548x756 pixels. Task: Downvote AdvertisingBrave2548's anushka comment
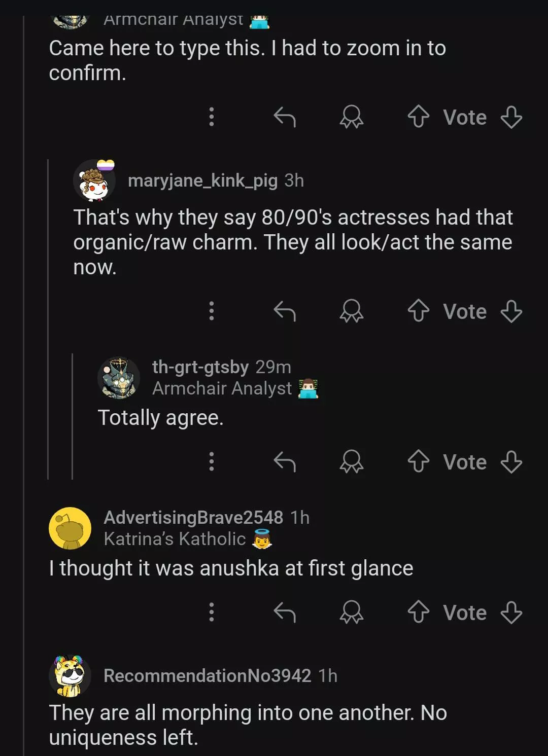click(x=511, y=612)
